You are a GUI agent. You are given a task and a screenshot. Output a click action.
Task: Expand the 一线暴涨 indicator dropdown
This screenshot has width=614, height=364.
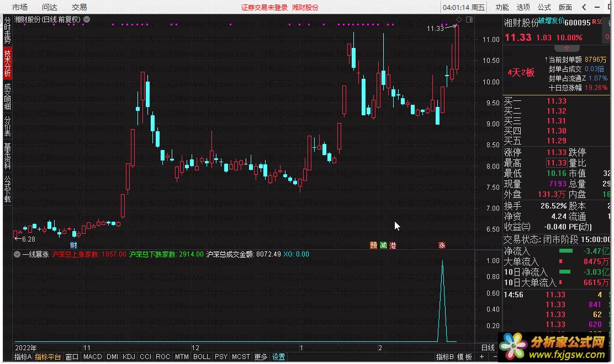17,254
